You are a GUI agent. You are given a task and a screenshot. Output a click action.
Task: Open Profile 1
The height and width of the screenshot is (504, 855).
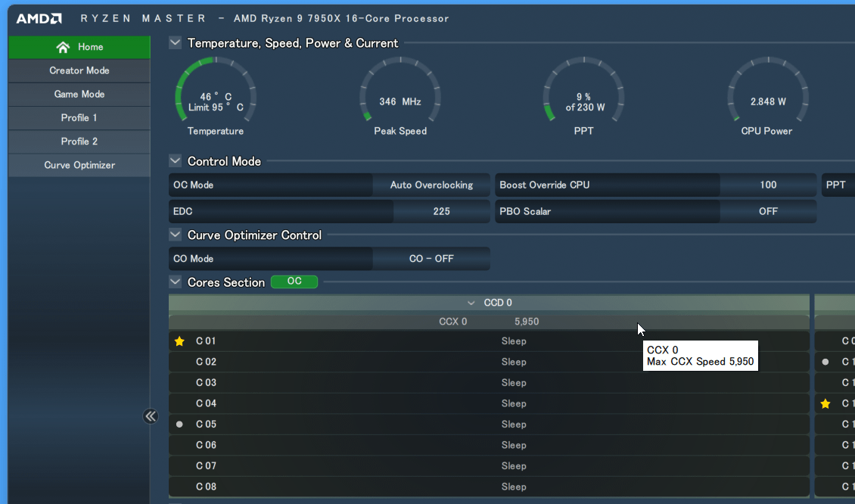point(79,118)
